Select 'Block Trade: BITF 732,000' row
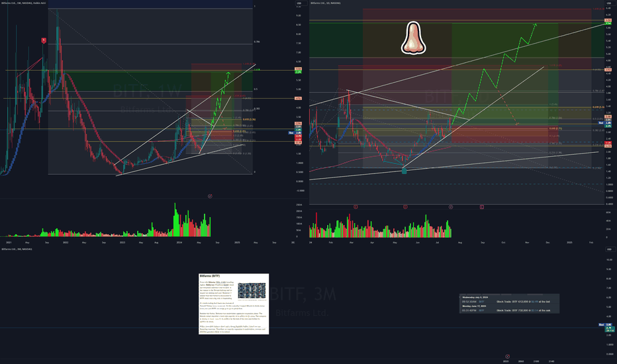This screenshot has width=617, height=364. tap(524, 310)
